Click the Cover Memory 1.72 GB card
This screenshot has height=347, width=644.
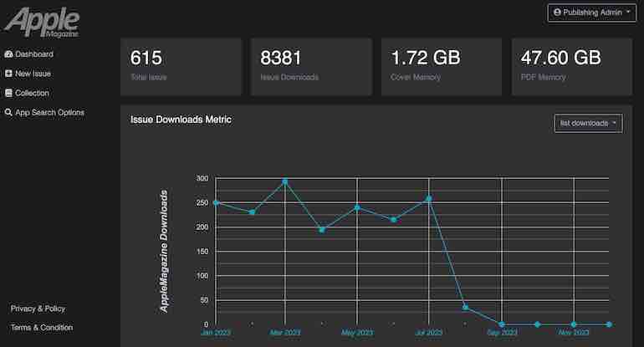[x=442, y=65]
